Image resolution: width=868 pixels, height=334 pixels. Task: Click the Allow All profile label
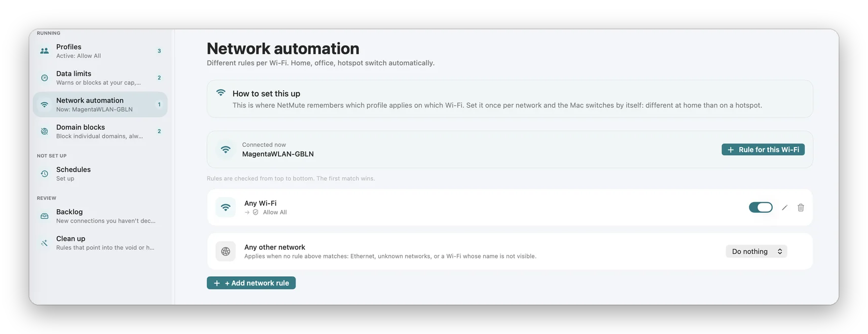point(275,212)
